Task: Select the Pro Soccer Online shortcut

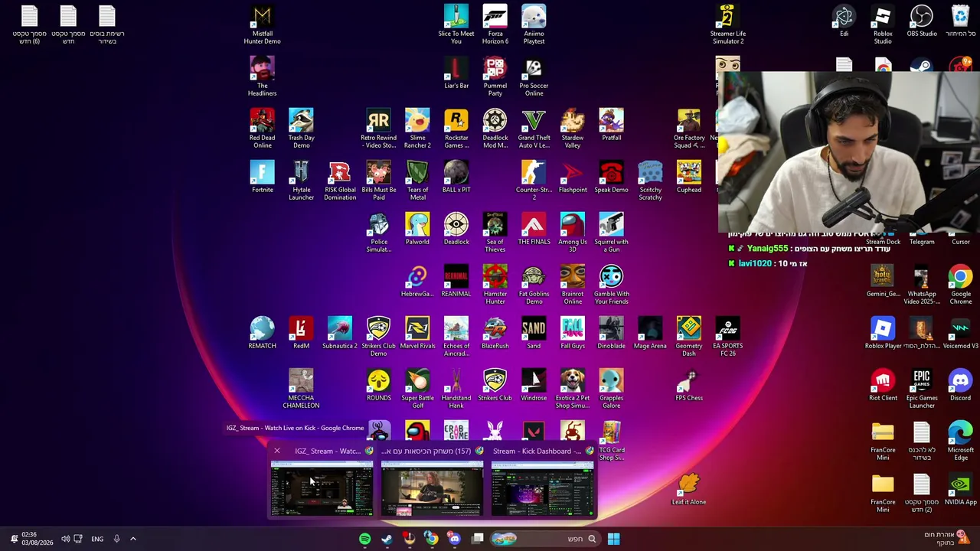Action: pos(534,77)
